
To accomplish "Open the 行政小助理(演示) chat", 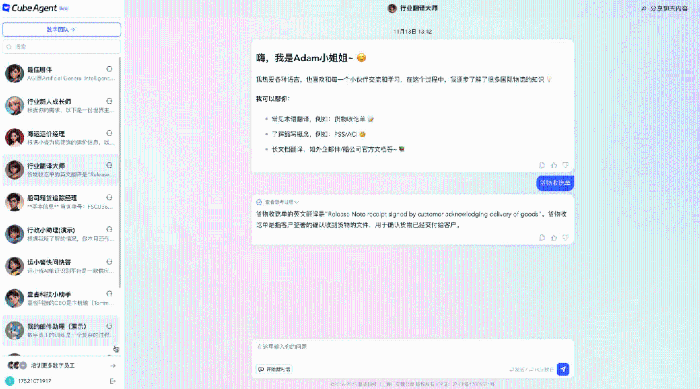I will (x=61, y=234).
